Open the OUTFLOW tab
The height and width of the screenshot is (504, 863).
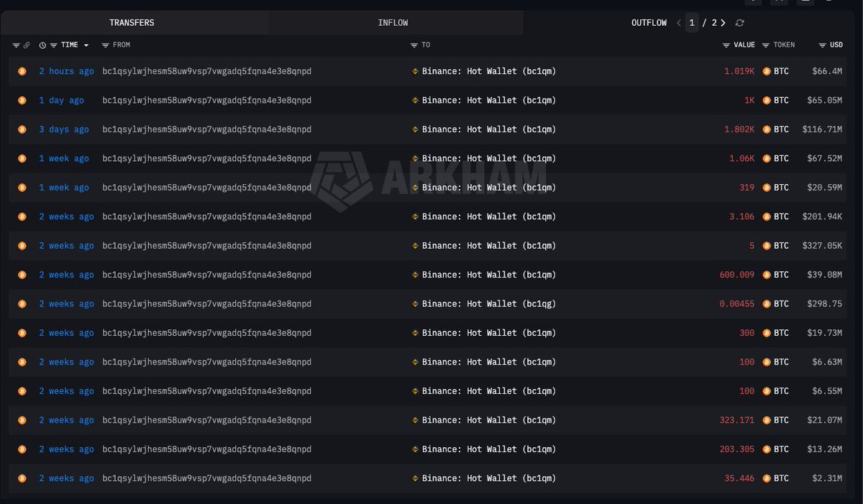point(649,23)
